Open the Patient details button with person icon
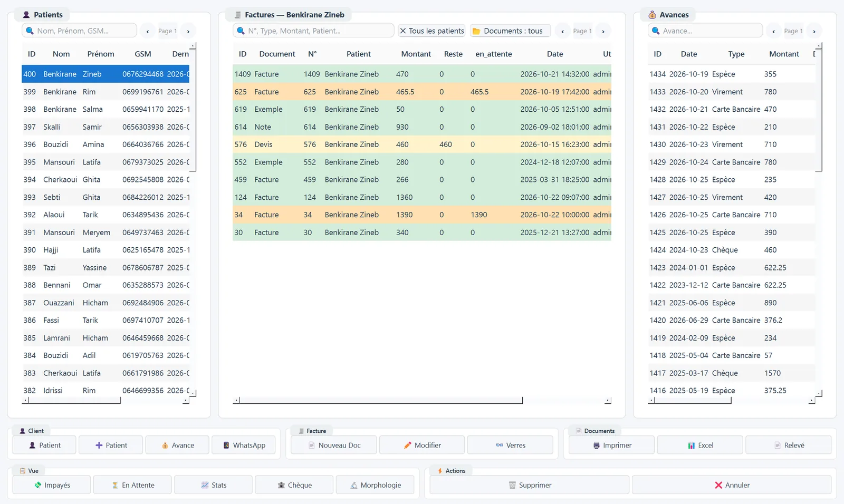Image resolution: width=844 pixels, height=504 pixels. (44, 445)
